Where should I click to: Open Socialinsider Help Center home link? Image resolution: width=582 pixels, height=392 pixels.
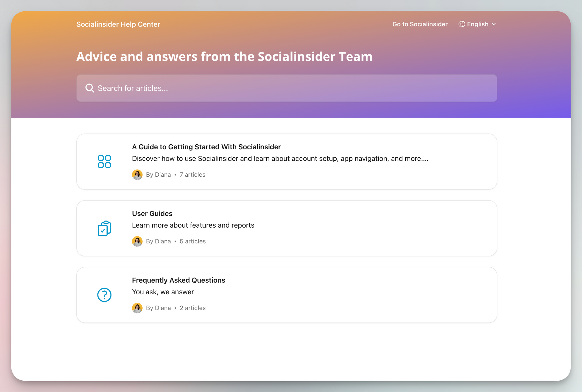pos(118,24)
